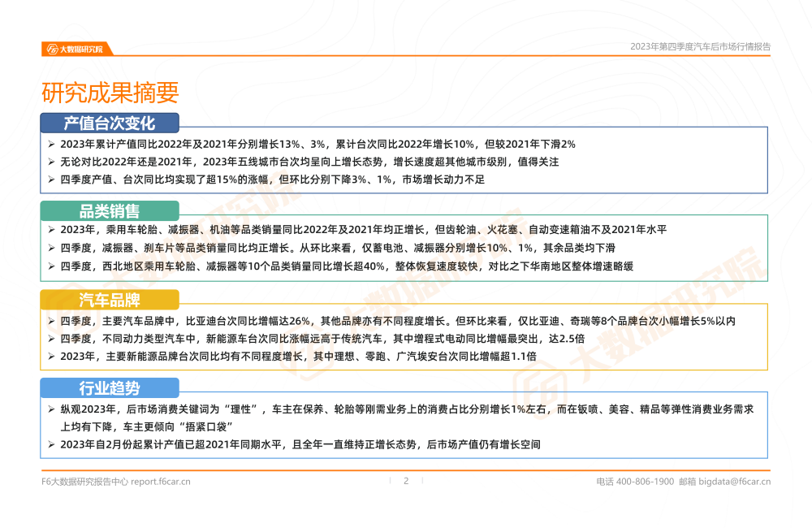Click the arrow bullet before 四季度，主要汽车品牌中
812x528 pixels.
tap(52, 321)
